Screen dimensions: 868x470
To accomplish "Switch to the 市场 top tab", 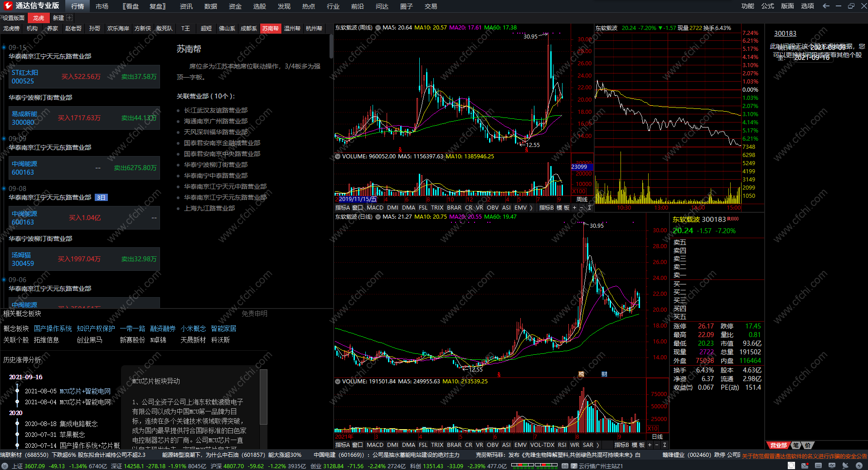I will pos(102,6).
